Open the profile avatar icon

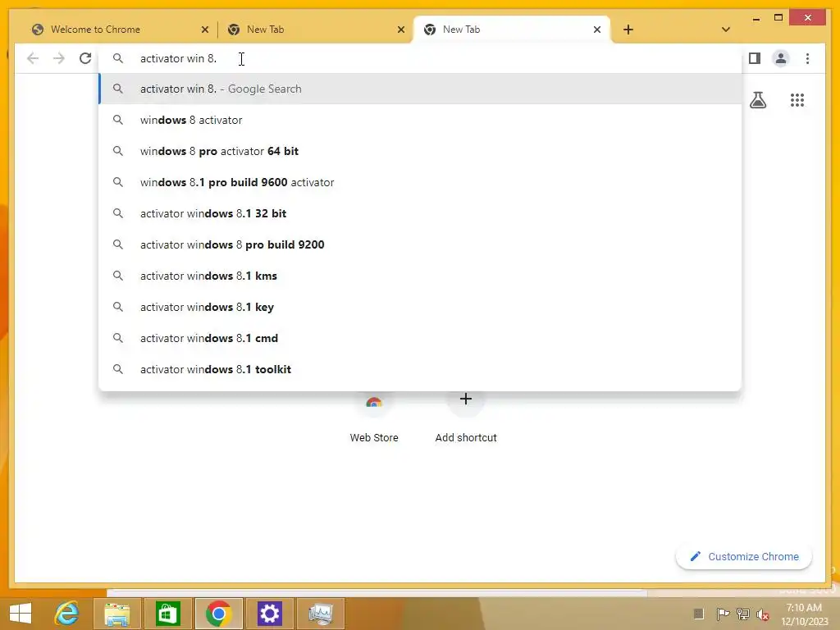pyautogui.click(x=781, y=58)
